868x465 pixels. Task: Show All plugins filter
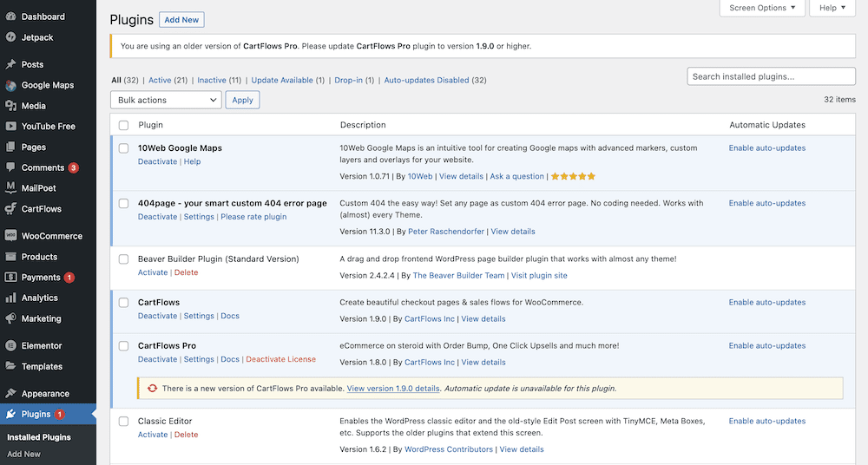pyautogui.click(x=116, y=80)
